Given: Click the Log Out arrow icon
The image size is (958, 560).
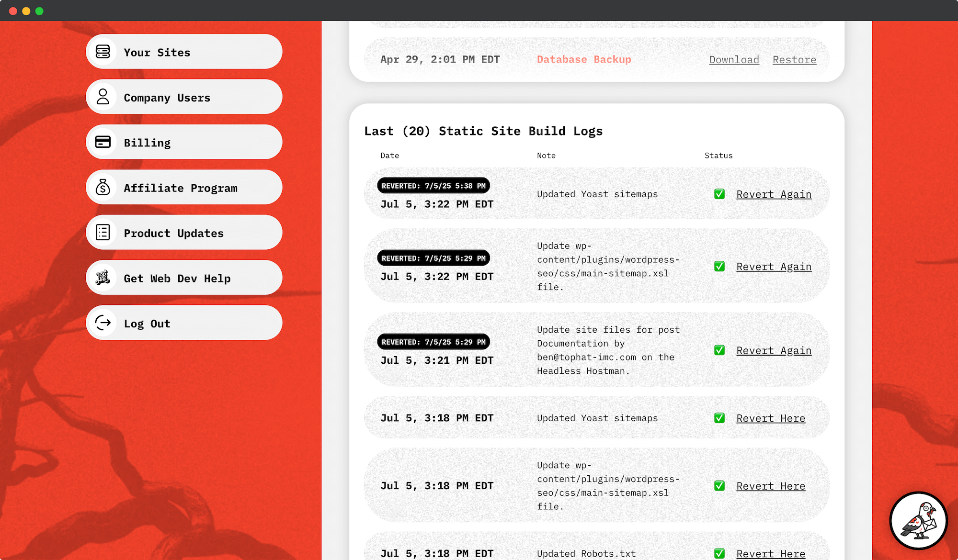Looking at the screenshot, I should [103, 323].
